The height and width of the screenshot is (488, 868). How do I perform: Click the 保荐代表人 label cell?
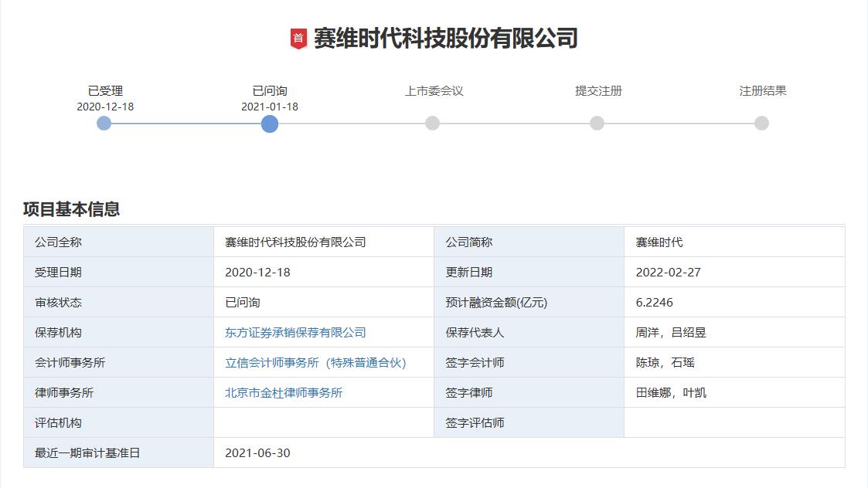tap(529, 333)
